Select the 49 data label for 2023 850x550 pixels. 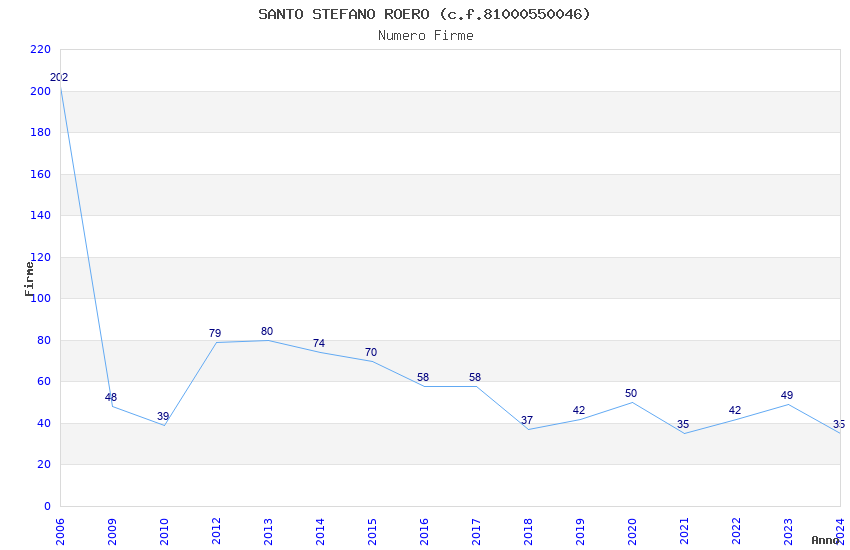(787, 396)
